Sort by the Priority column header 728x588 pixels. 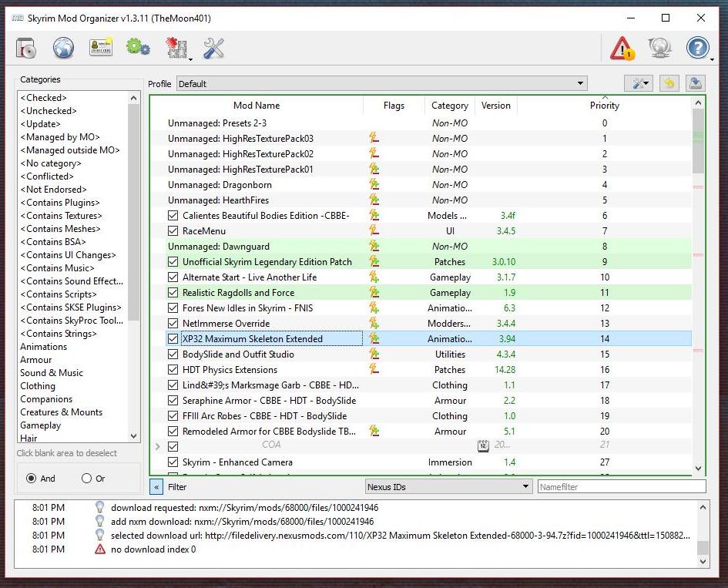click(605, 106)
